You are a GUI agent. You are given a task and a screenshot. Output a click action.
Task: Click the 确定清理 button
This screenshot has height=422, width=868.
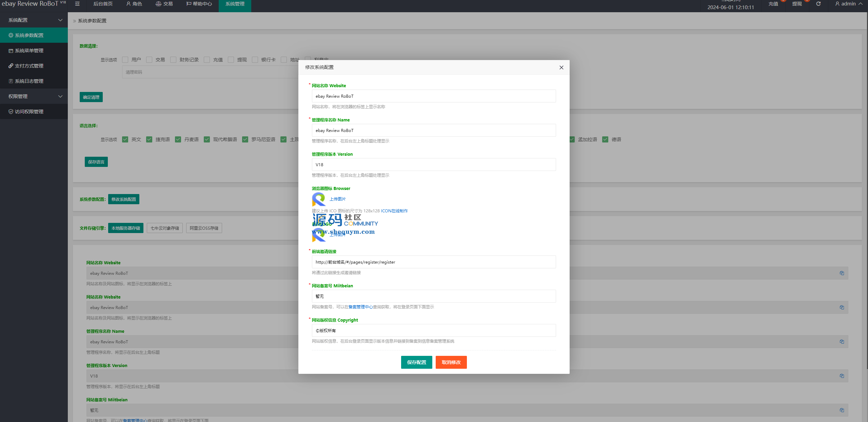[91, 97]
